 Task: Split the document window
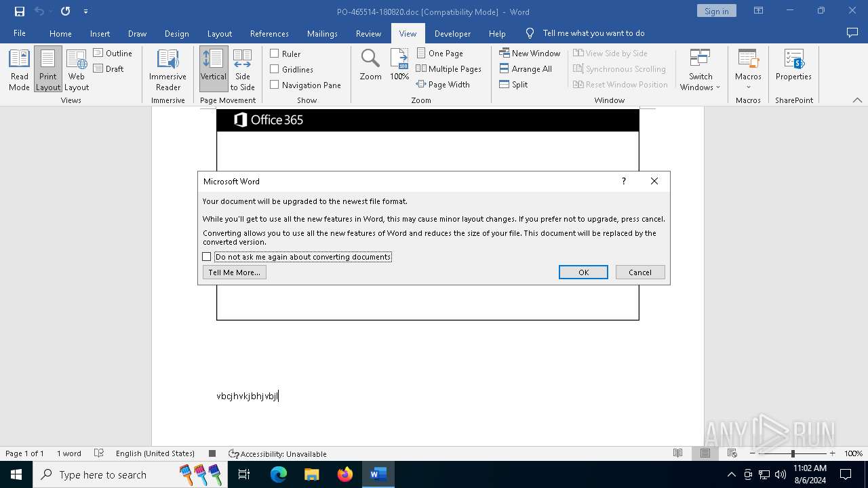513,84
